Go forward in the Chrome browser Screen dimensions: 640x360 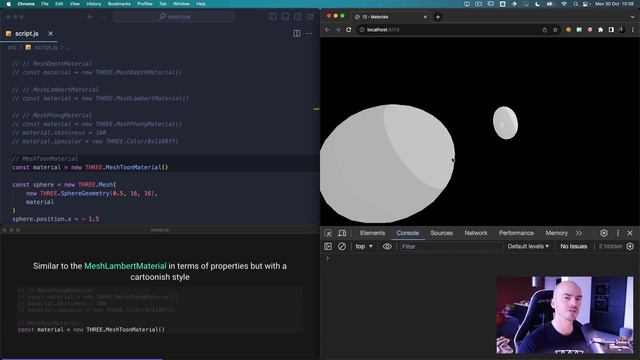point(338,30)
